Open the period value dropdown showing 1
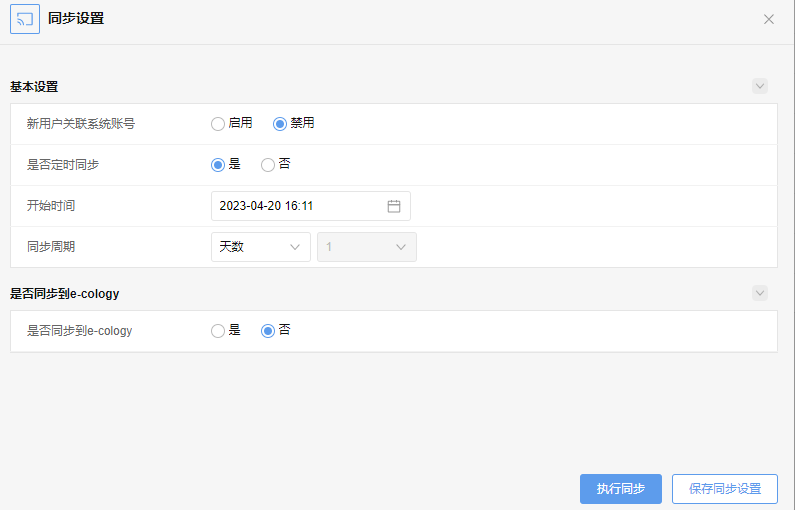Image resolution: width=795 pixels, height=510 pixels. tap(367, 247)
